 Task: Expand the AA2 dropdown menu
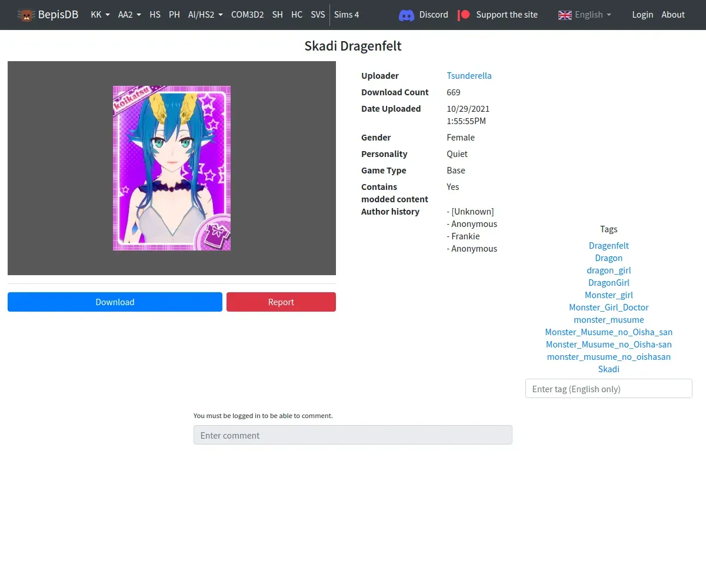[x=129, y=15]
